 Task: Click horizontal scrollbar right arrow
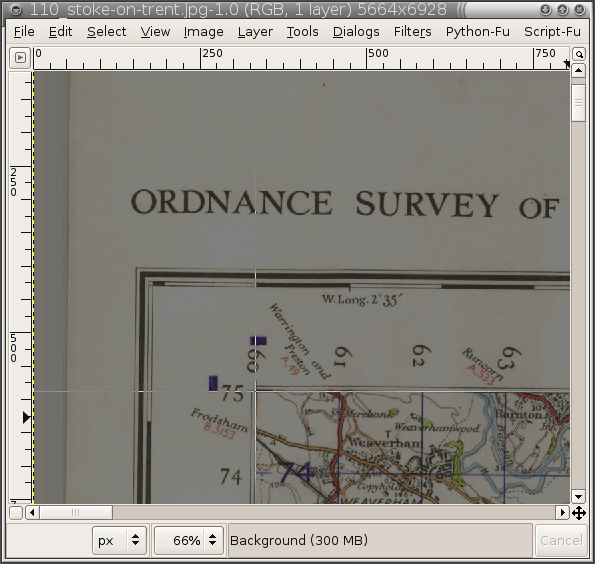coord(563,513)
